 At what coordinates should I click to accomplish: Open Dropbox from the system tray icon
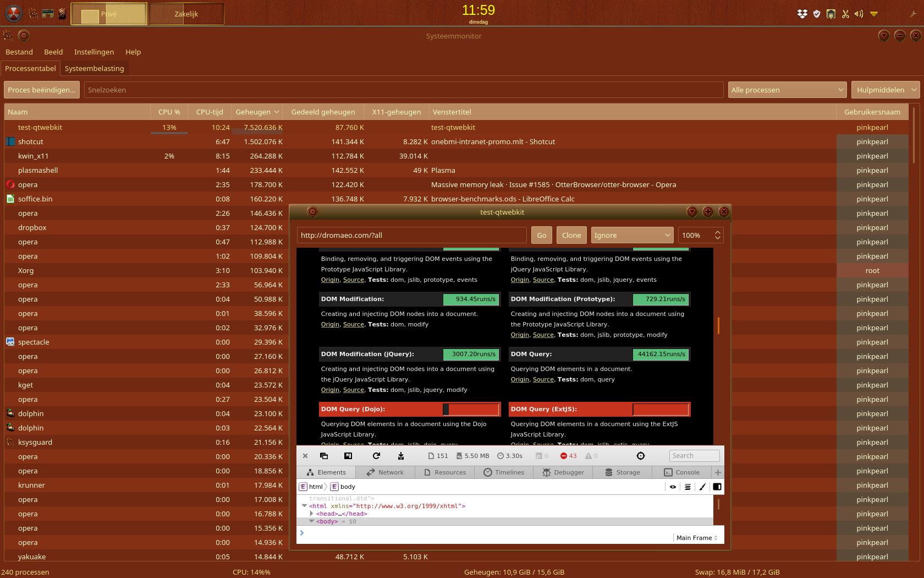[802, 14]
